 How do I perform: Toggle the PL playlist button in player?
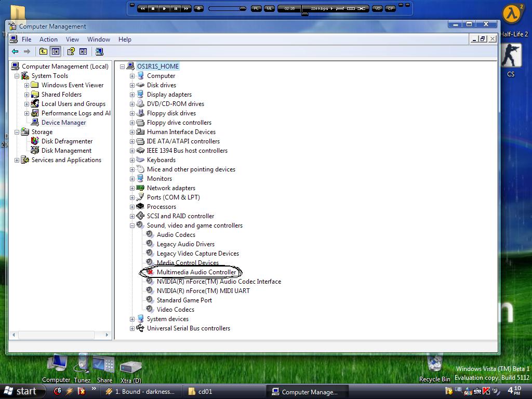256,8
